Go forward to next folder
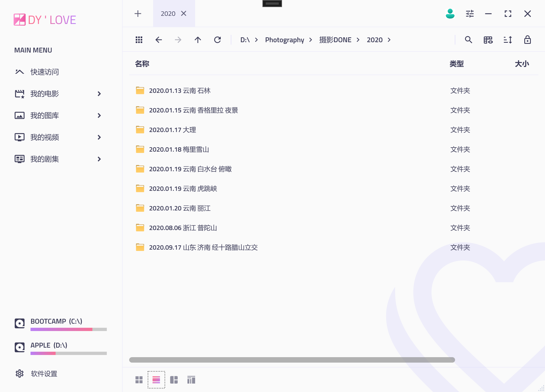 pos(178,40)
